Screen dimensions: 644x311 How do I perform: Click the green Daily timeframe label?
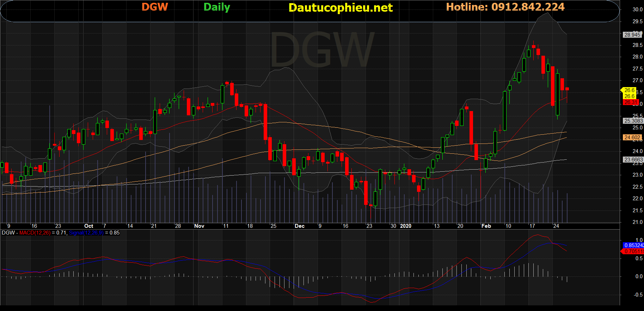click(x=217, y=7)
